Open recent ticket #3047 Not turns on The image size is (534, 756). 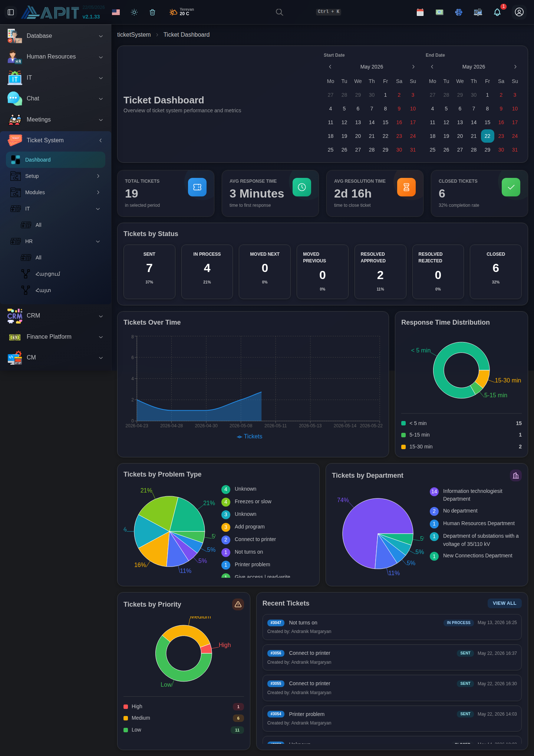(392, 627)
